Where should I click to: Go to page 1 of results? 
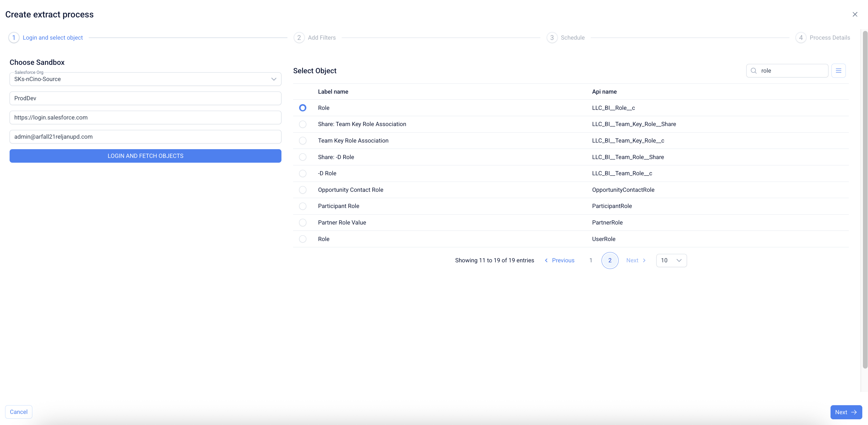click(590, 261)
